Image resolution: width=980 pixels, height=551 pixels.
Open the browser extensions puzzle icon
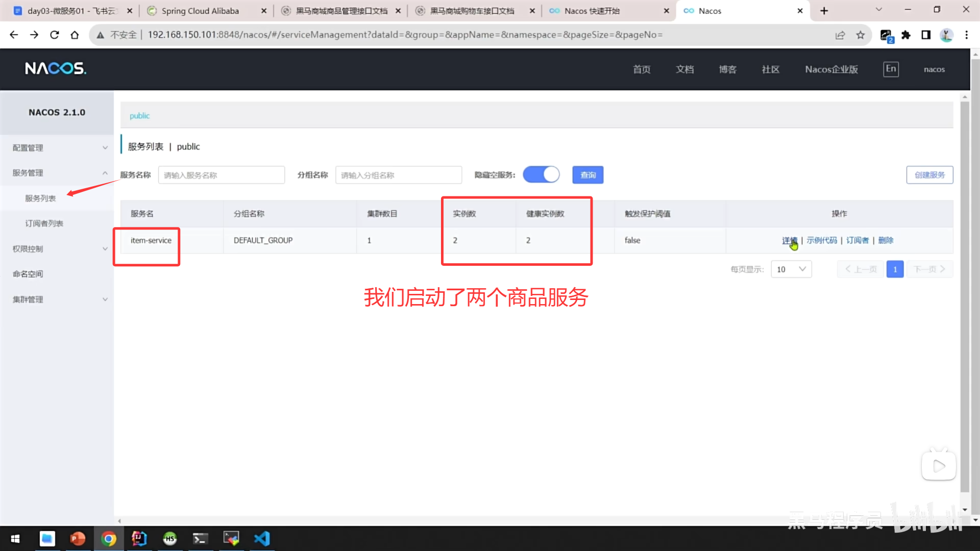pyautogui.click(x=906, y=35)
